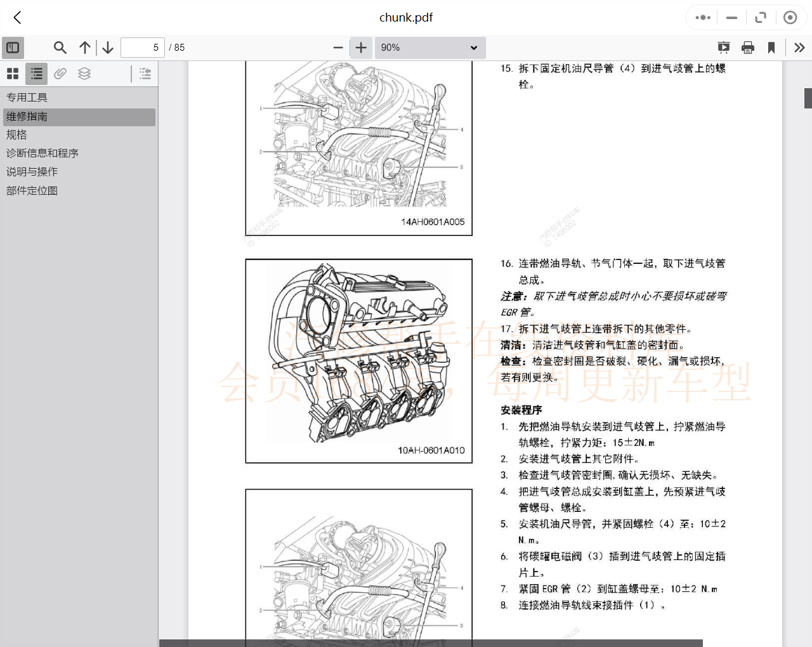Show page thumbnails grid view
Screen dimensions: 812x647
[13, 74]
